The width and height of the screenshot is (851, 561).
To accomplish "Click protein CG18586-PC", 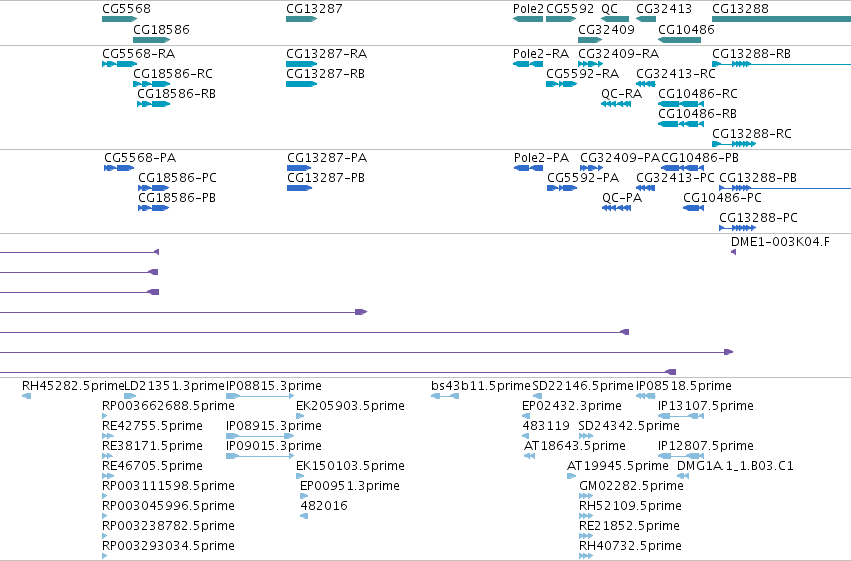I will (x=177, y=178).
